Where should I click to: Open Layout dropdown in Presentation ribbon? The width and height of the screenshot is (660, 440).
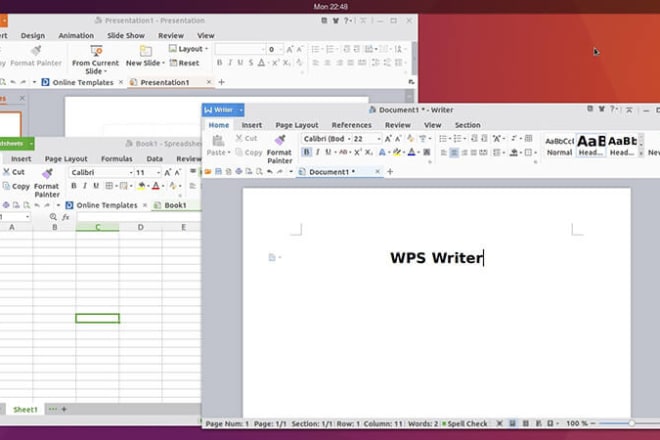coord(189,49)
